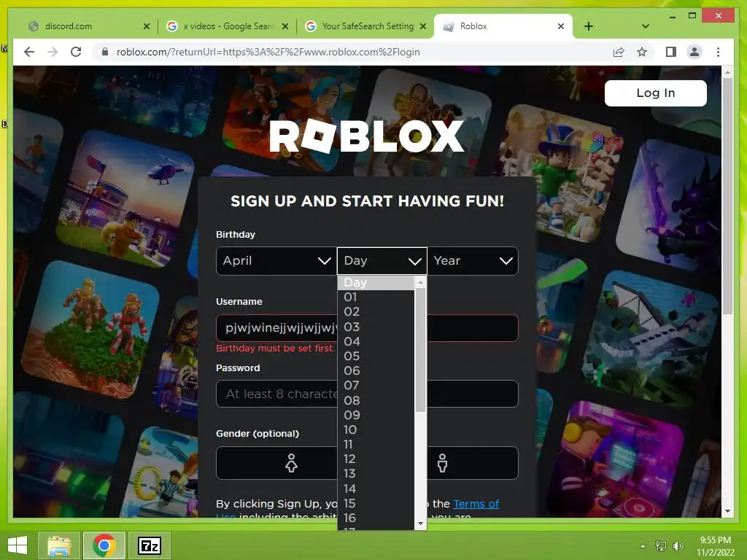Select day 03 from the list
The image size is (747, 560).
tap(376, 327)
